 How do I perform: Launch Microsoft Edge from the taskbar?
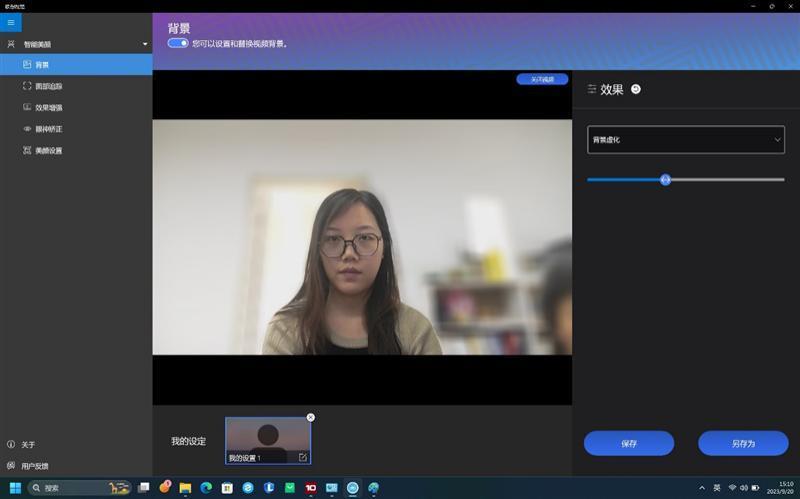[x=206, y=488]
